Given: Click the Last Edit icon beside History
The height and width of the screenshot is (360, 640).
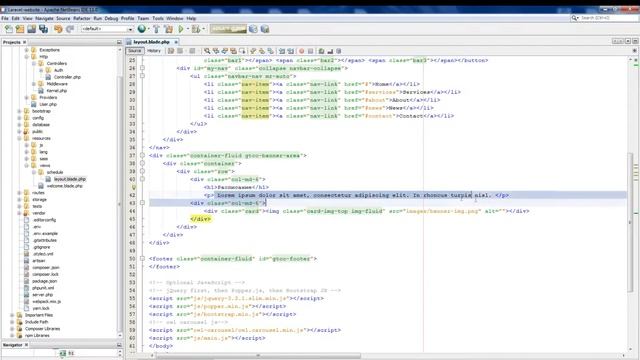Looking at the screenshot, I should coord(171,51).
